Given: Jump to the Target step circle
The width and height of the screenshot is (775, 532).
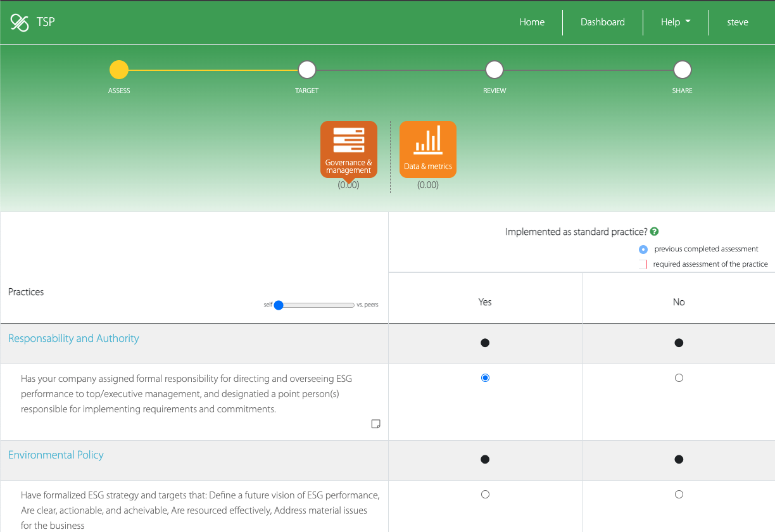Looking at the screenshot, I should (x=306, y=70).
